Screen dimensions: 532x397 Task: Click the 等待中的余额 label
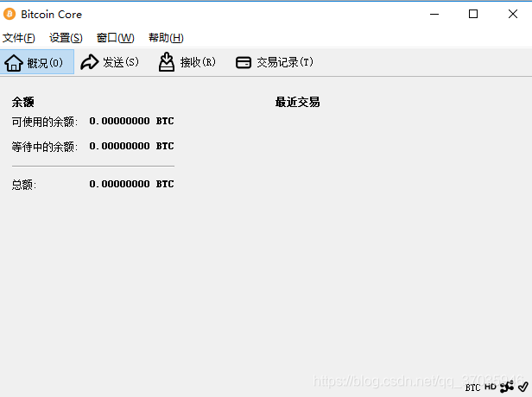(45, 147)
